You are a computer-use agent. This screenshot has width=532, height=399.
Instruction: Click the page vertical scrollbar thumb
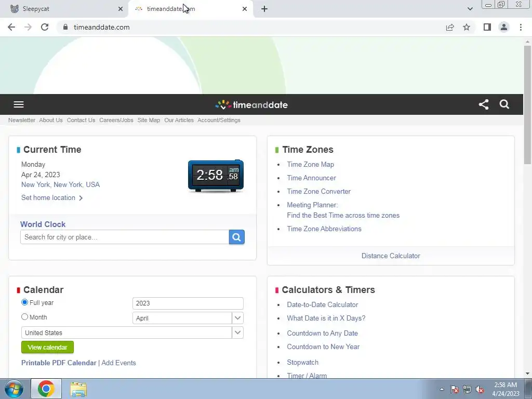click(x=527, y=105)
